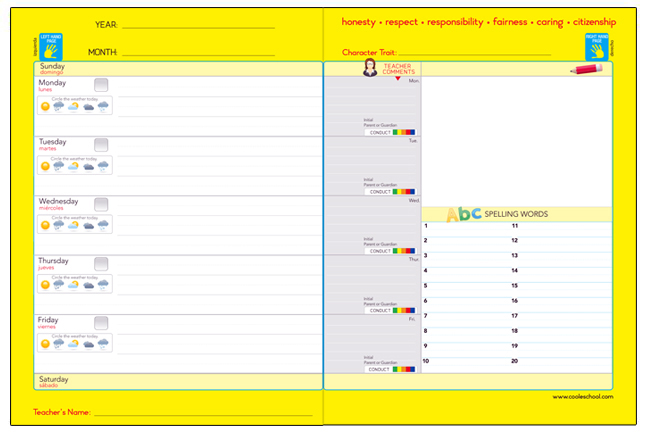This screenshot has width=648, height=432.
Task: Click the Spelling Words heading
Action: click(516, 214)
